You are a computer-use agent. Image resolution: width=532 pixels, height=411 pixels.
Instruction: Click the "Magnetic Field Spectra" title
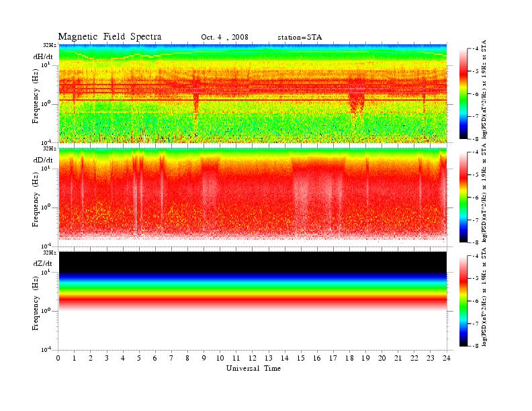(109, 37)
